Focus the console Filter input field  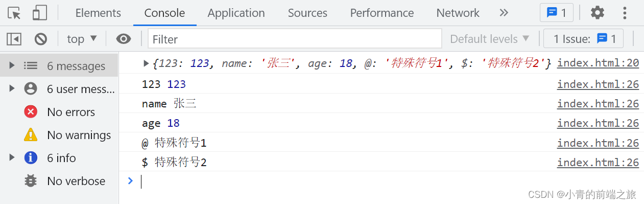click(x=295, y=39)
